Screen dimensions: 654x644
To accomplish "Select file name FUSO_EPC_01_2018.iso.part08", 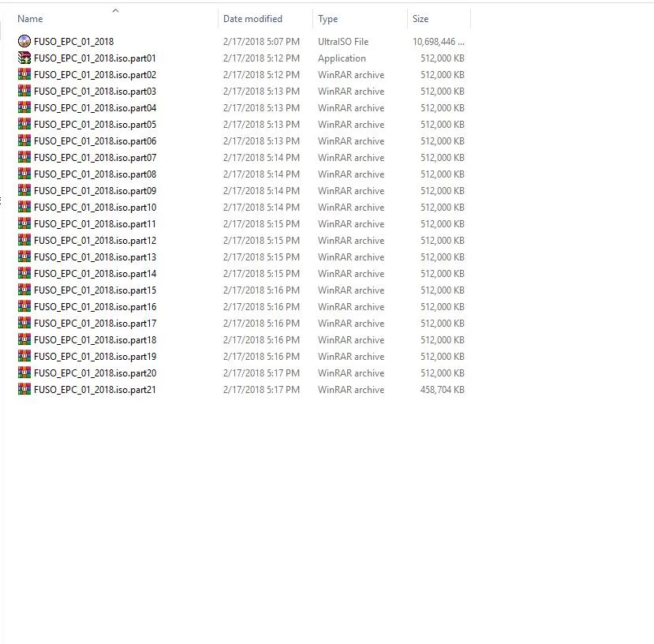I will coord(95,174).
